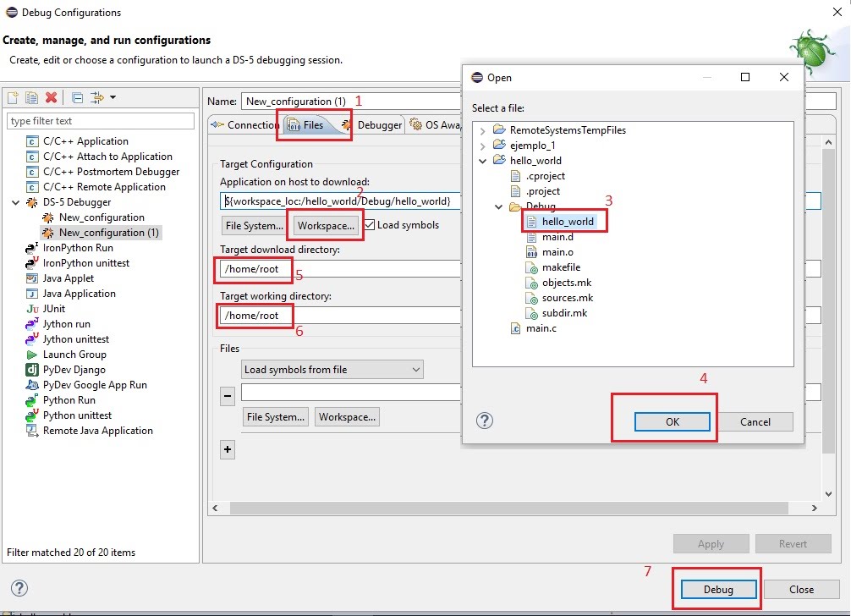
Task: Click the plus button to add file entry
Action: click(x=228, y=449)
